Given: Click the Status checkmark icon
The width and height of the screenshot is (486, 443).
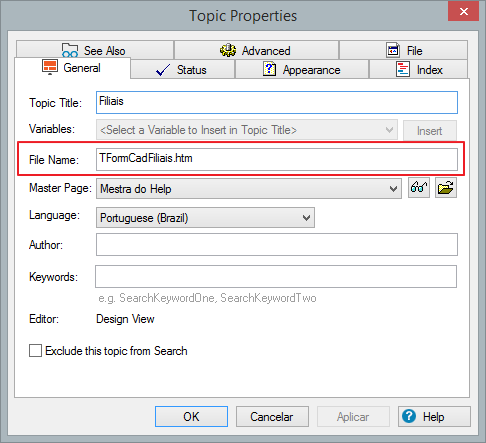Looking at the screenshot, I should click(163, 70).
